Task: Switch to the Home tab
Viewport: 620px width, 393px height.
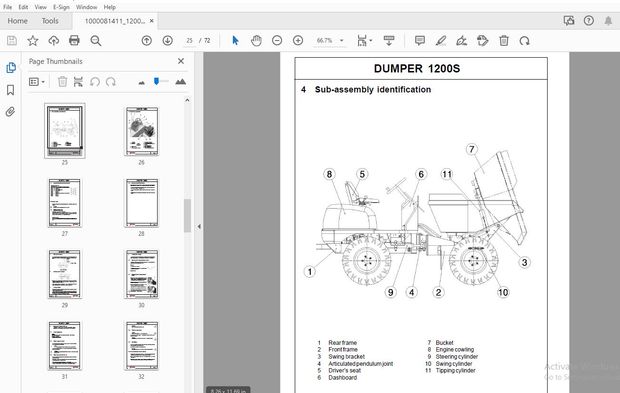Action: click(17, 21)
